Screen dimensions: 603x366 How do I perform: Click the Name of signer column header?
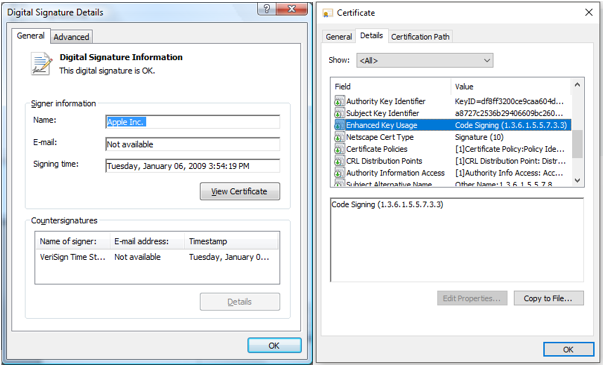coord(73,241)
